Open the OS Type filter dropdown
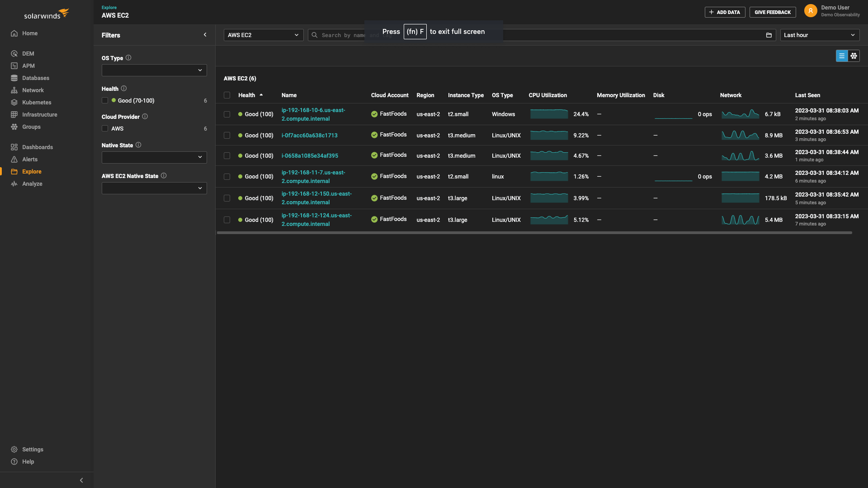Screen dimensions: 868x488 point(154,70)
